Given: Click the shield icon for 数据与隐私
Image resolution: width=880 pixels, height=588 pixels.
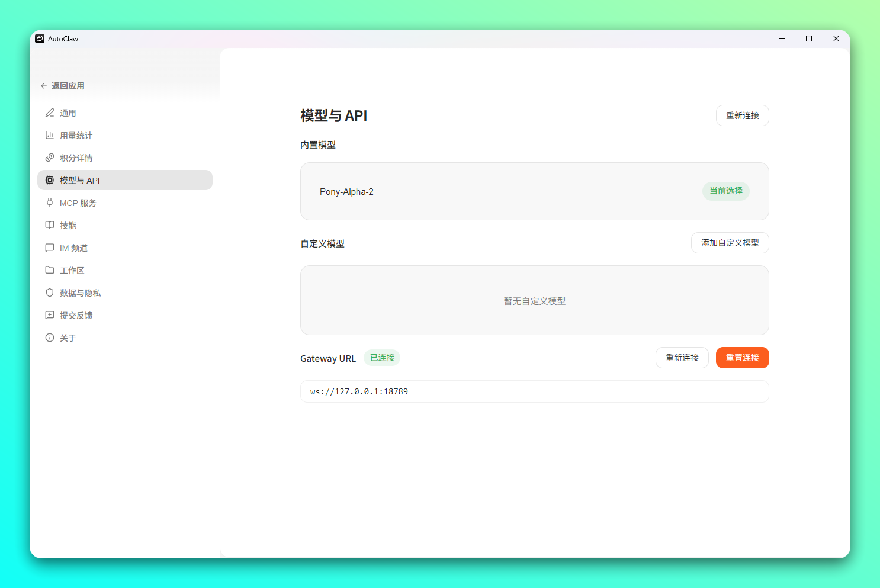Looking at the screenshot, I should click(50, 293).
